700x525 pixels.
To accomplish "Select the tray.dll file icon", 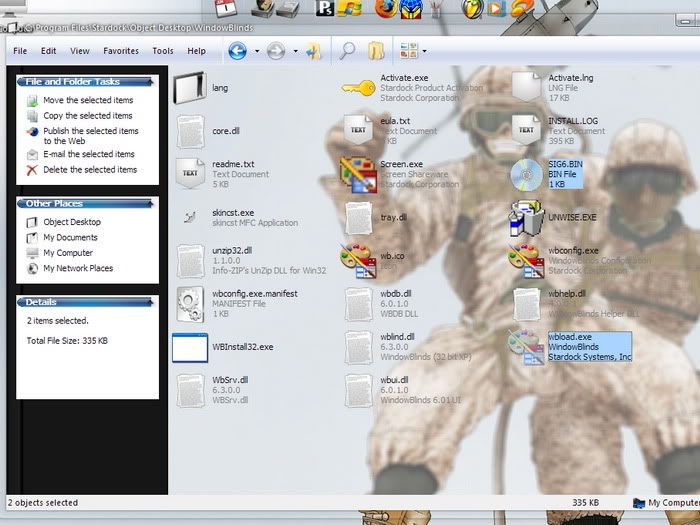I will [358, 218].
